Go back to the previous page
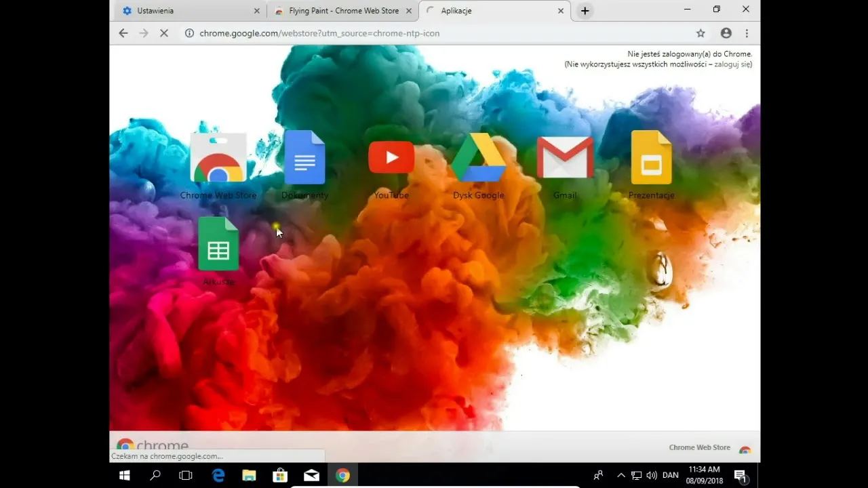 [x=123, y=33]
